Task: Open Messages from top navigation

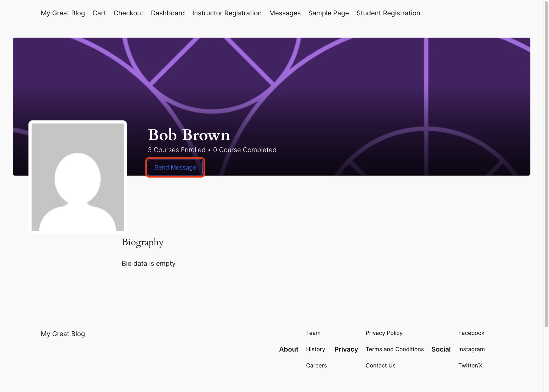Action: click(285, 13)
